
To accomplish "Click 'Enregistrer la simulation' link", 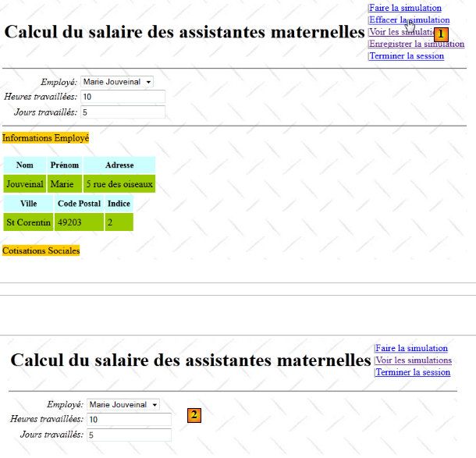I will pos(417,44).
